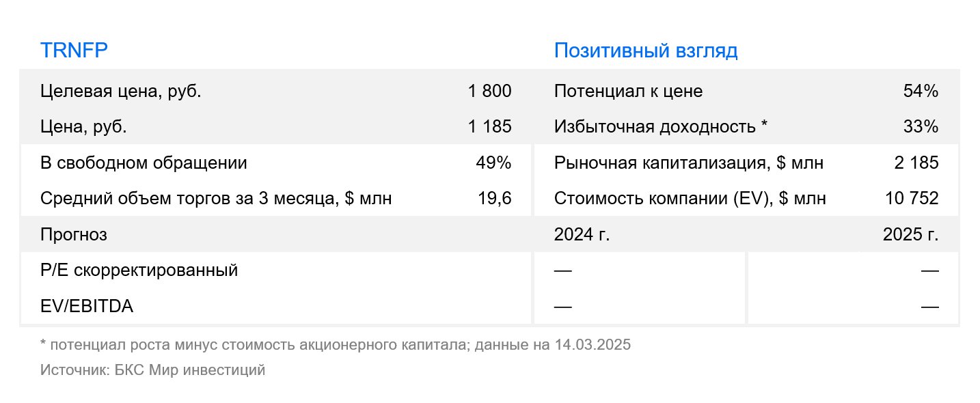This screenshot has height=403, width=980.
Task: Click the 2024 г. forecast column header
Action: point(582,235)
